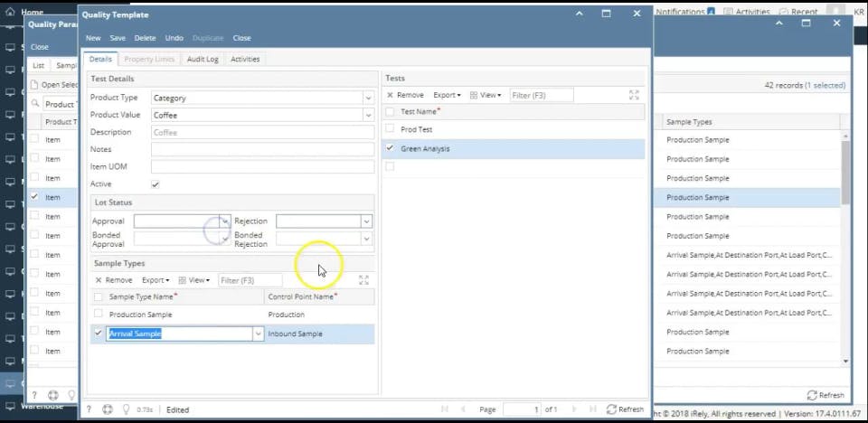Jump to last page arrow in footer

coord(593,409)
